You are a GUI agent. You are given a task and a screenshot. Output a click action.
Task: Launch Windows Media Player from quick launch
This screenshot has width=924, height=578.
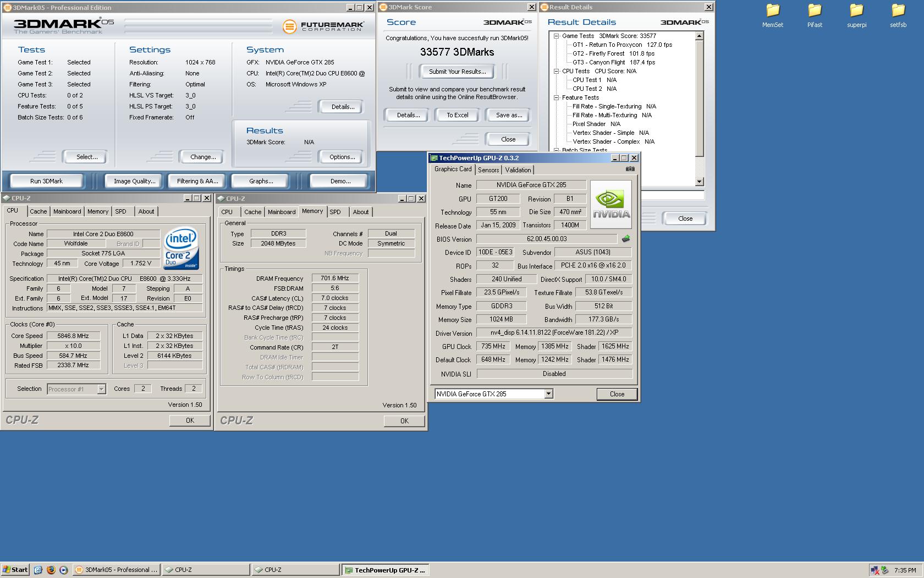(63, 570)
